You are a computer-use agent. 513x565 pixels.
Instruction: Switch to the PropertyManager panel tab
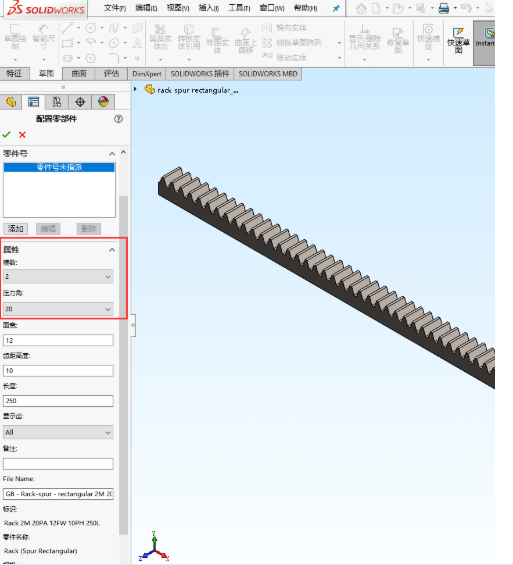coord(34,102)
